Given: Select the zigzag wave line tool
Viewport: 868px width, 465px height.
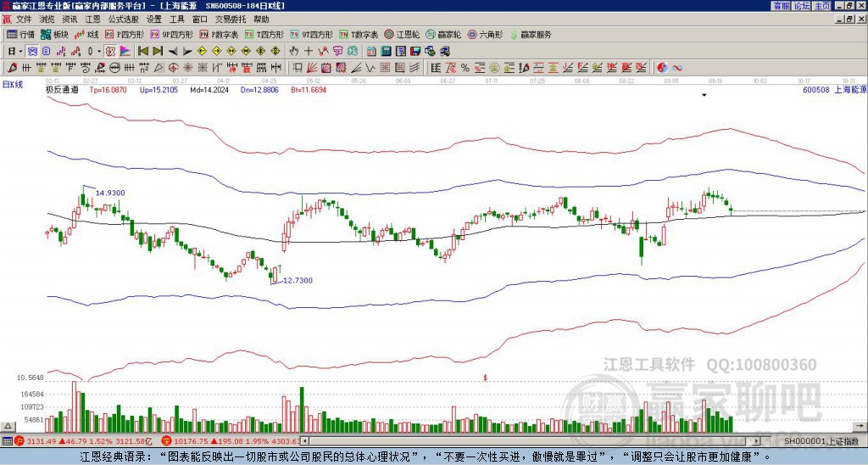Looking at the screenshot, I should point(370,68).
